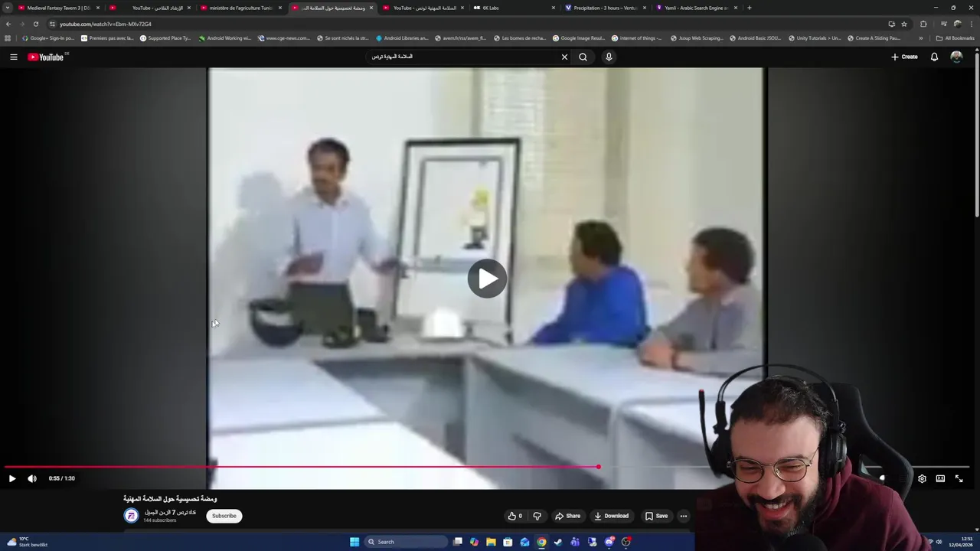Open Google+ Sign-In bookmark
This screenshot has width=980, height=551.
pos(48,37)
